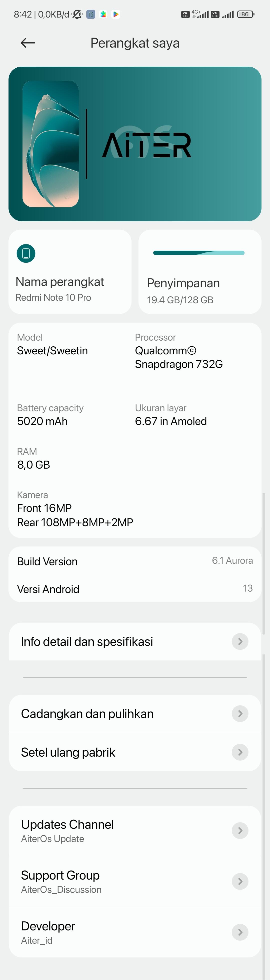The height and width of the screenshot is (980, 270).
Task: Tap the colorful star notification icon
Action: coord(103,15)
